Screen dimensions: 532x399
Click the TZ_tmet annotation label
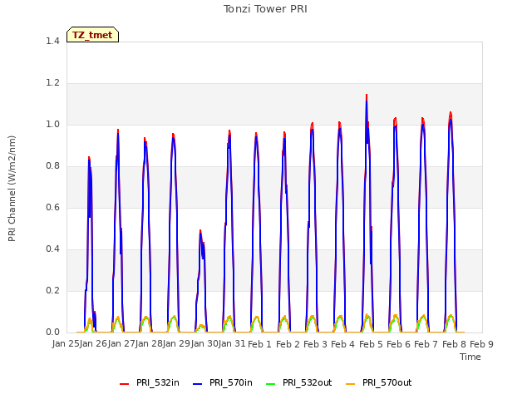pos(92,35)
